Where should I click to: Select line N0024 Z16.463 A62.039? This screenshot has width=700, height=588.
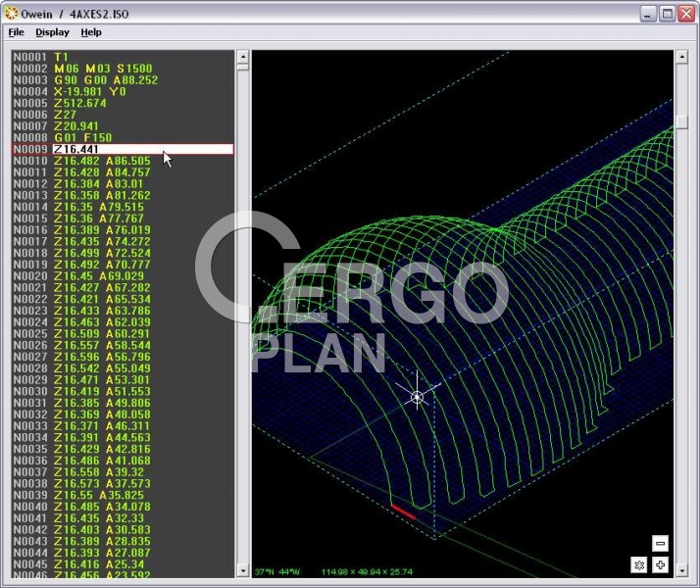click(x=123, y=322)
